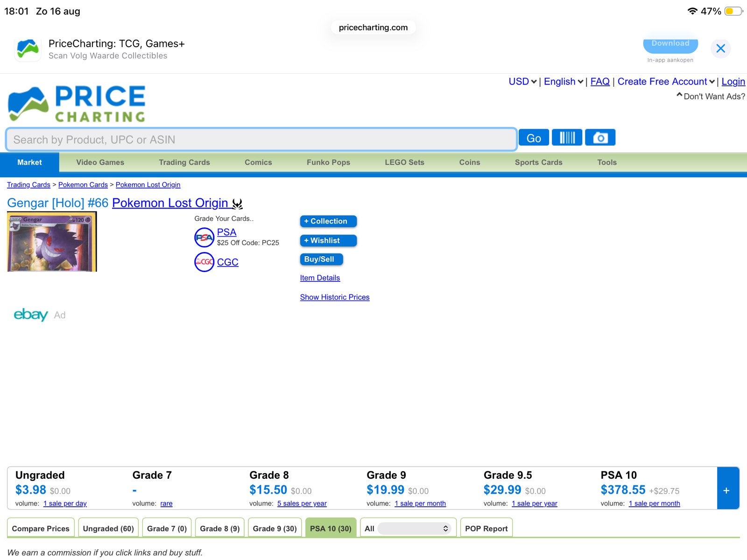
Task: Add Gengar to Wishlist
Action: pos(328,240)
